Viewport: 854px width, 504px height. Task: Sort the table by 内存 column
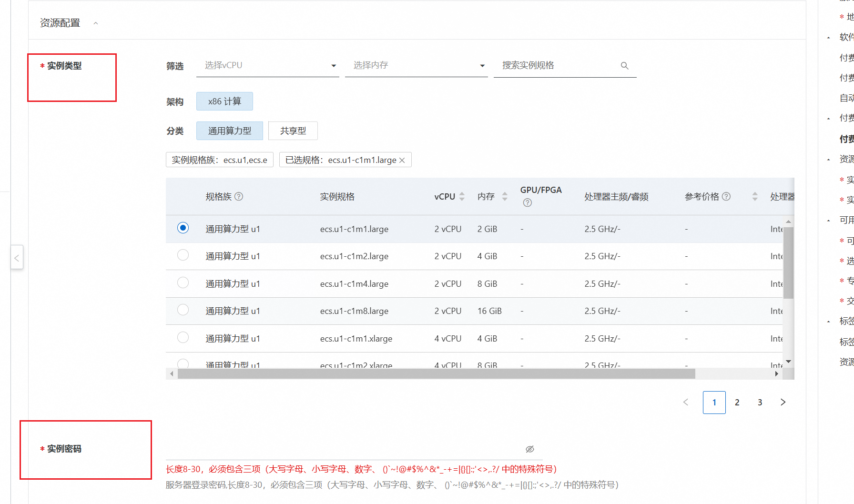pyautogui.click(x=504, y=196)
